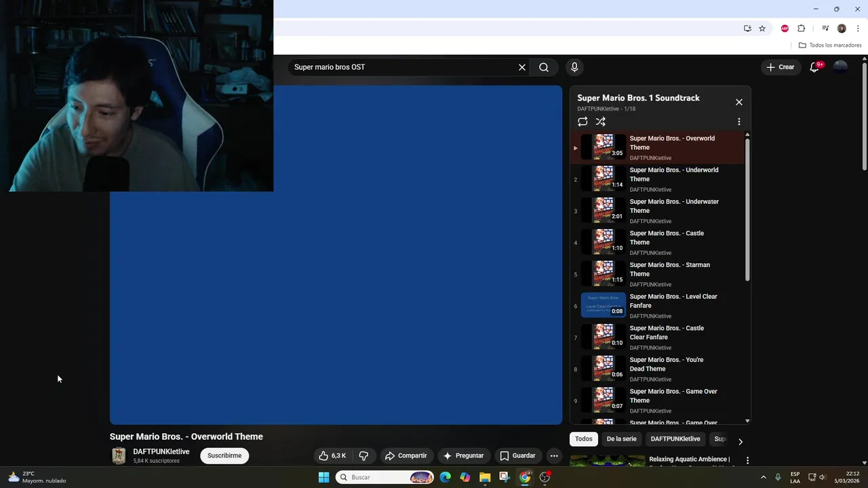The height and width of the screenshot is (488, 868).
Task: Open the Game Over Theme thumbnail, 0:07
Action: click(x=604, y=401)
